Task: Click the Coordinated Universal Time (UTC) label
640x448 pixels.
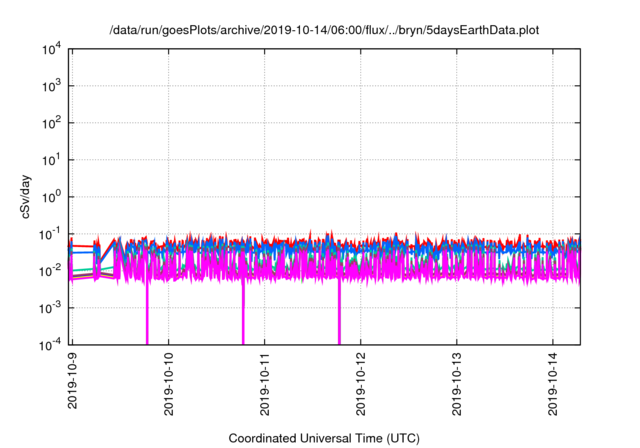Action: [x=324, y=438]
